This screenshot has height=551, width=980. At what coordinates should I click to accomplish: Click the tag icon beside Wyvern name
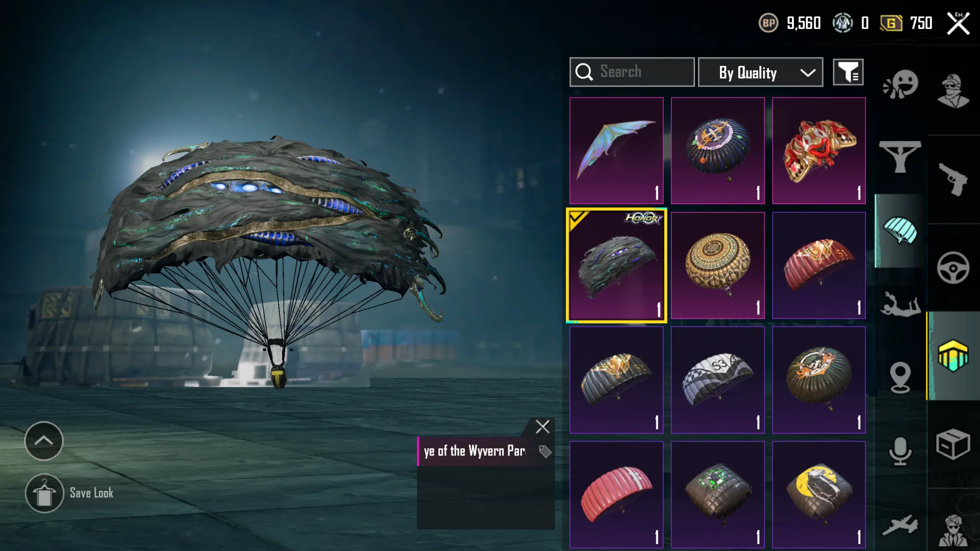[x=545, y=451]
